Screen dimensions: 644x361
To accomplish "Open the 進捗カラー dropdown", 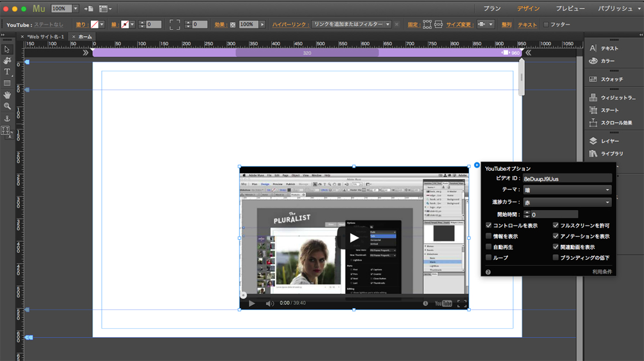I will pyautogui.click(x=567, y=202).
